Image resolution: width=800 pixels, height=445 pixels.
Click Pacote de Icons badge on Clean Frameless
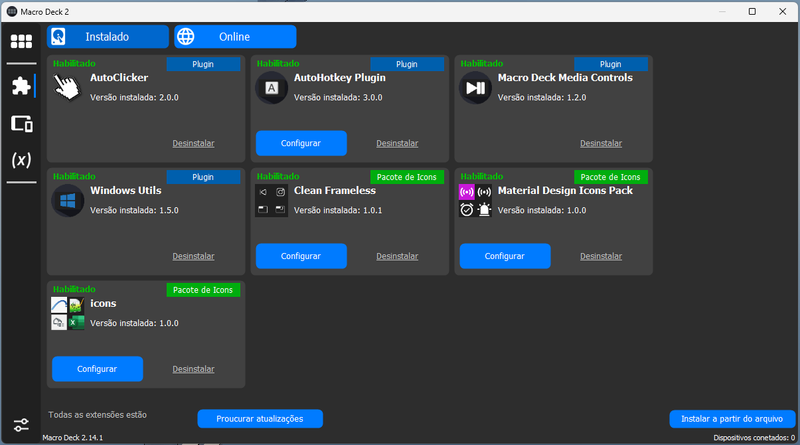pyautogui.click(x=407, y=177)
